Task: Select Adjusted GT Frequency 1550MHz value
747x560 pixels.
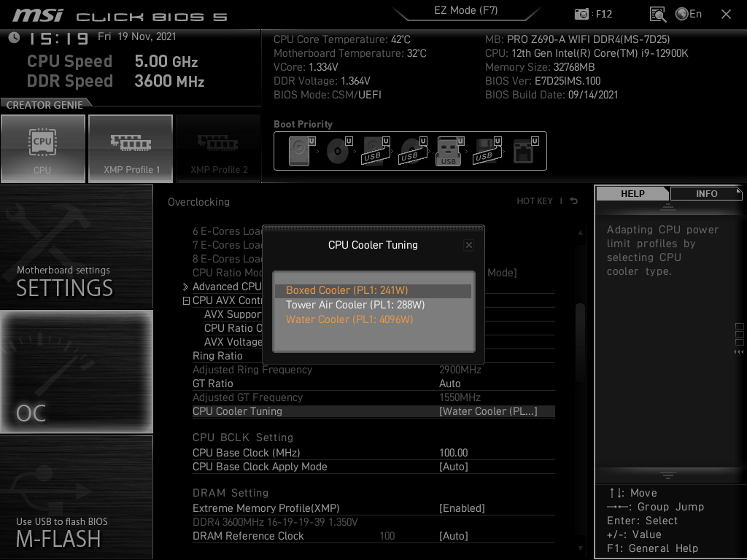Action: pyautogui.click(x=460, y=397)
